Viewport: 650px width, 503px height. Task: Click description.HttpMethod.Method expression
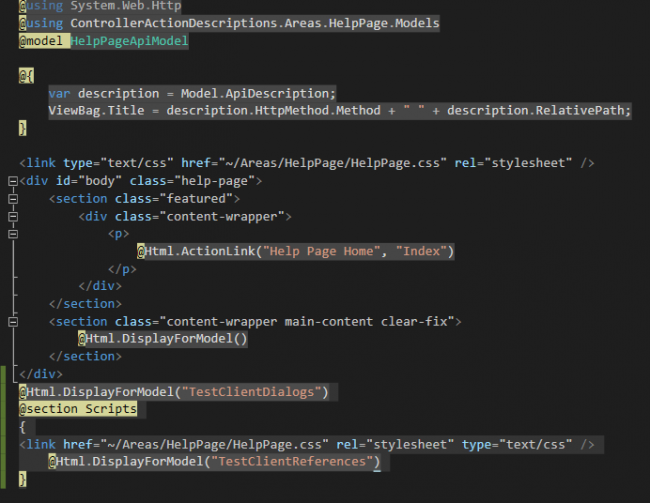273,111
